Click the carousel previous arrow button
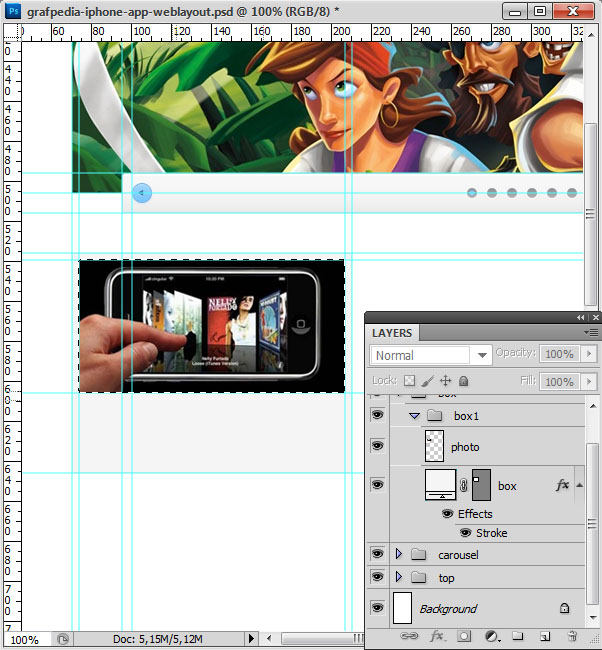Screen dimensions: 602x650 [x=142, y=193]
